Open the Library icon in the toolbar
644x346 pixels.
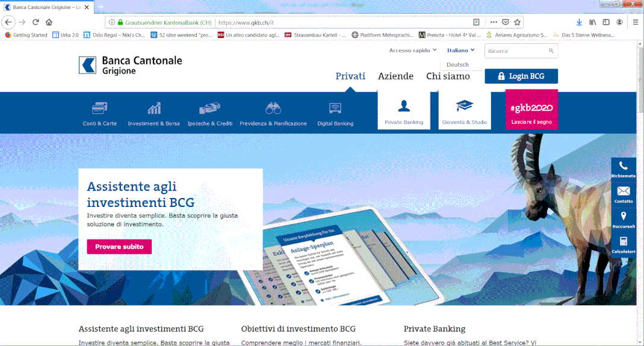point(593,22)
